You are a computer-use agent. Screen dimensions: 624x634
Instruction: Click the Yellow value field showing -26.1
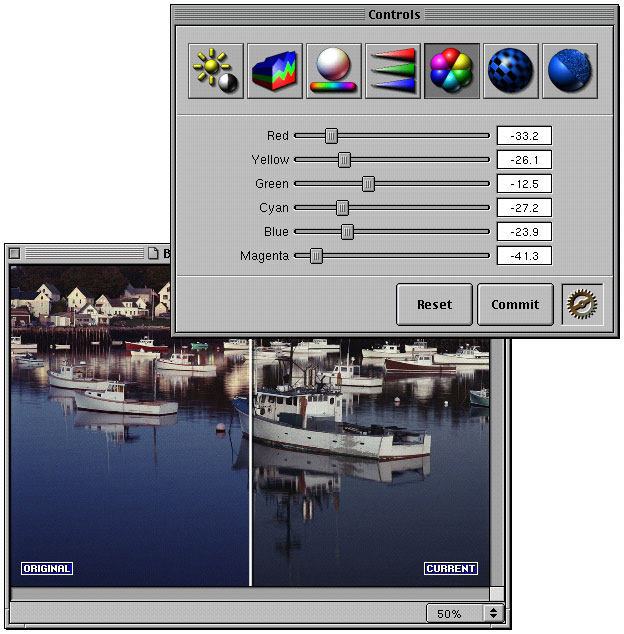(524, 160)
